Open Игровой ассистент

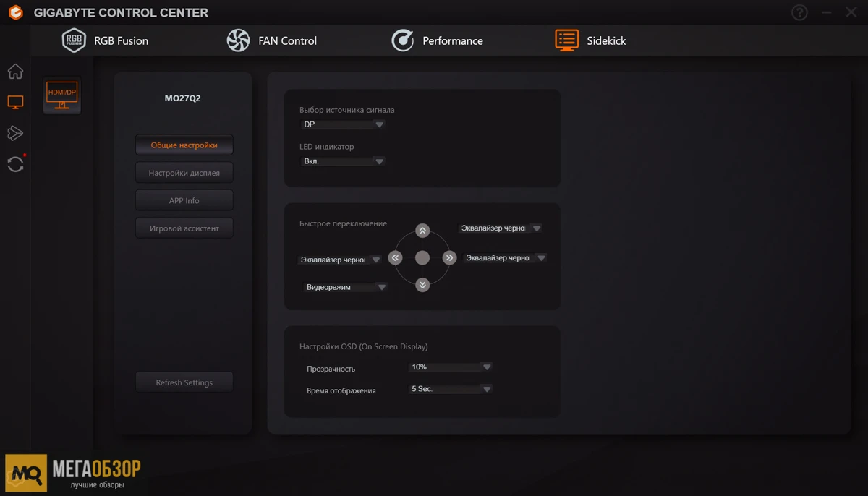pyautogui.click(x=184, y=228)
